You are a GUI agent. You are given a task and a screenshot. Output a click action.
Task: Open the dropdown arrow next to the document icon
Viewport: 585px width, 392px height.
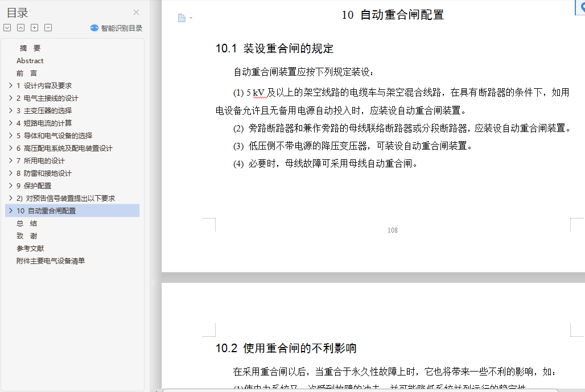191,18
